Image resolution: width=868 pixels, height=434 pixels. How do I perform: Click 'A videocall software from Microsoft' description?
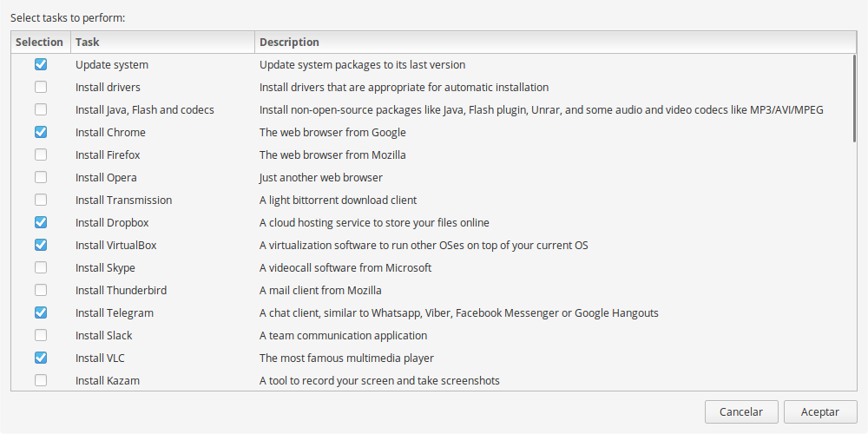point(345,268)
